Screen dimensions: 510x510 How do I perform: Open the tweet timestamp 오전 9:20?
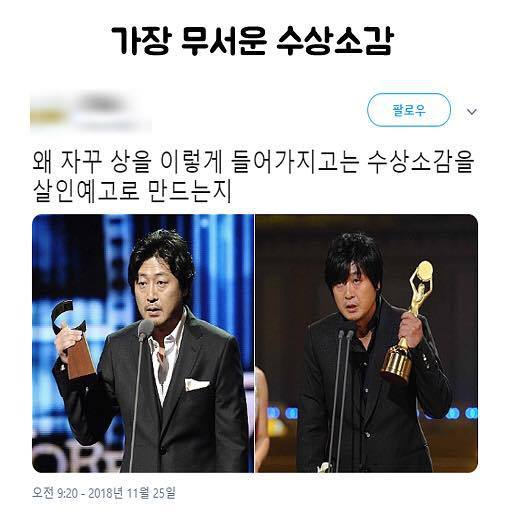[55, 493]
